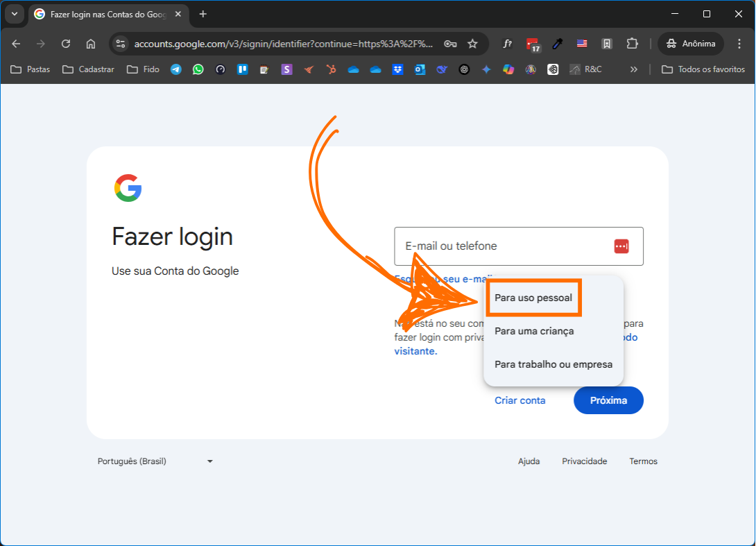
Task: Select "Para uma criança" from menu
Action: pos(534,331)
